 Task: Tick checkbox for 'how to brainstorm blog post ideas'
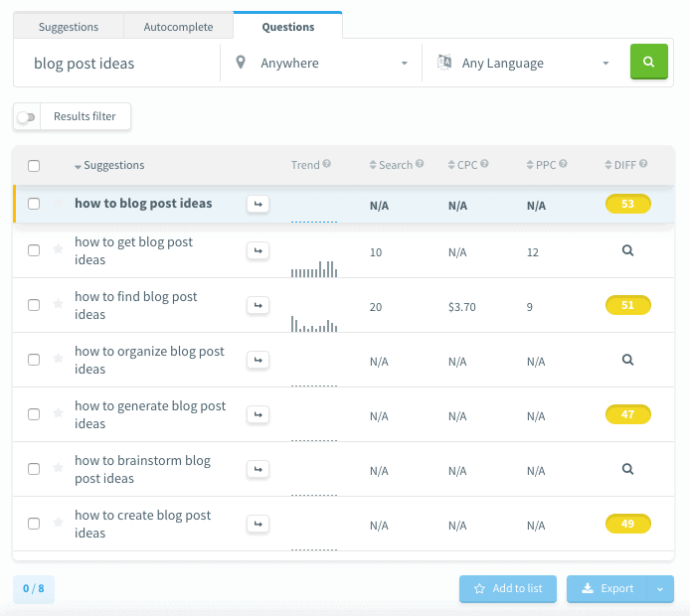34,469
